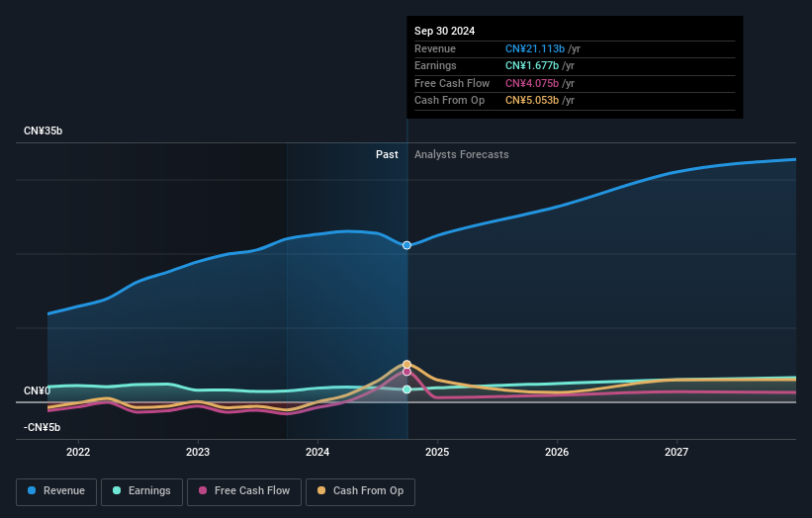Click the 2022 x-axis label
The height and width of the screenshot is (518, 812).
(78, 453)
